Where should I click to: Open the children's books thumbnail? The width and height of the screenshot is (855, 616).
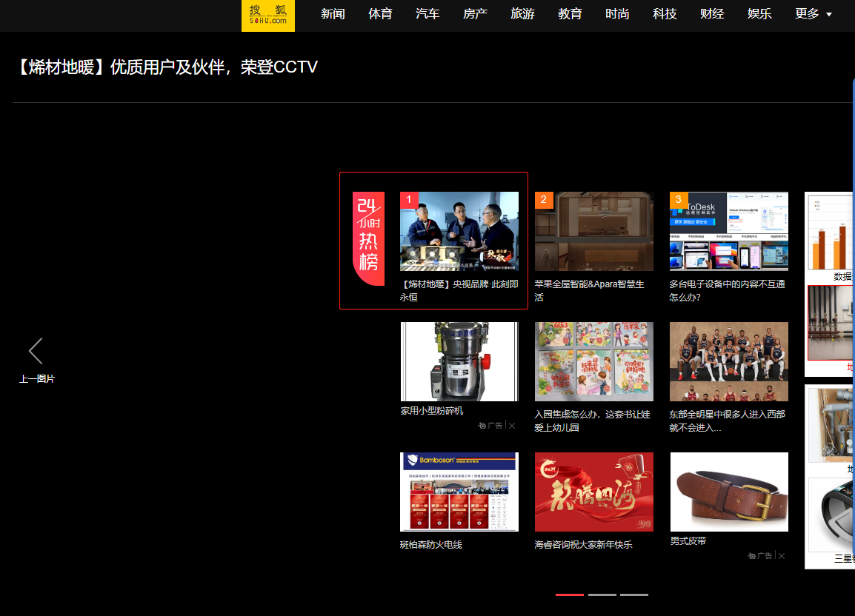tap(593, 361)
